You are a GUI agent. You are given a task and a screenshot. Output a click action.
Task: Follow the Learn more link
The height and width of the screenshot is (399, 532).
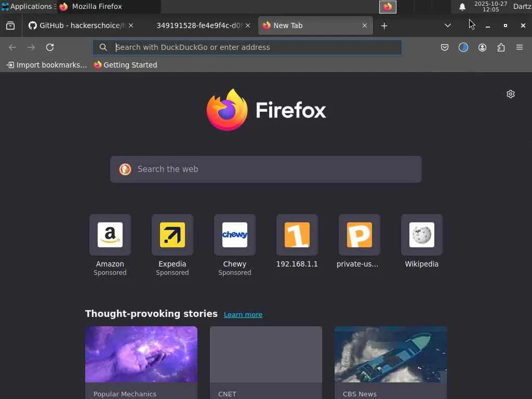pyautogui.click(x=243, y=314)
